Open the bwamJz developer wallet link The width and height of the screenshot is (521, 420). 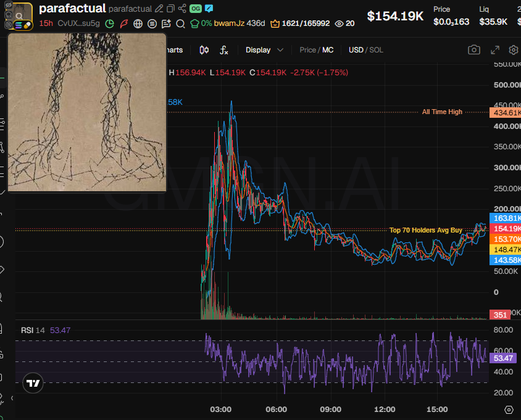[x=229, y=23]
